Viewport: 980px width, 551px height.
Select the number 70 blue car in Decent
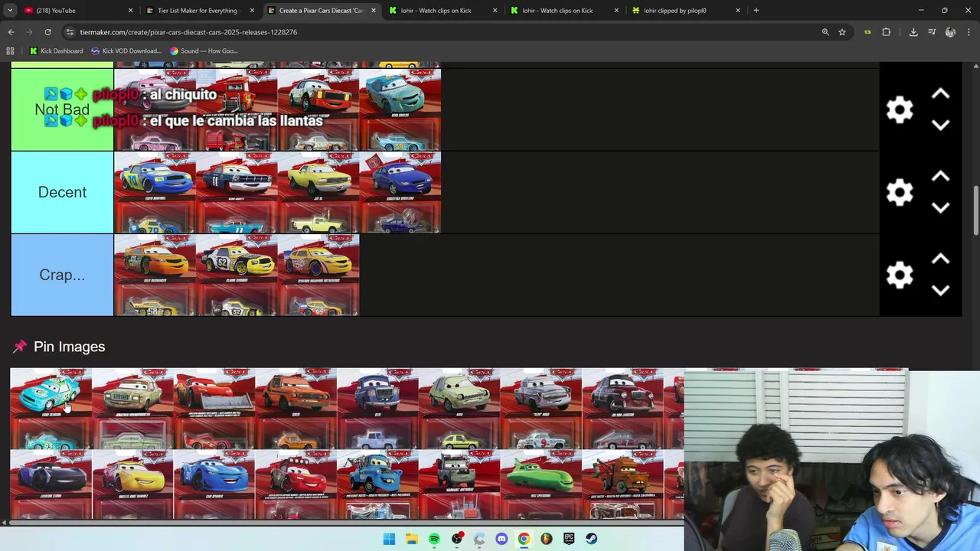[155, 192]
